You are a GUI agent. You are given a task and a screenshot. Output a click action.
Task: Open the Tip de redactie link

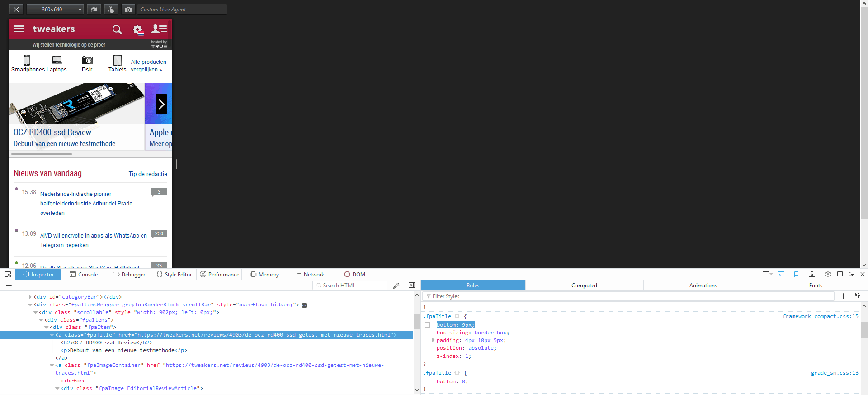[148, 174]
